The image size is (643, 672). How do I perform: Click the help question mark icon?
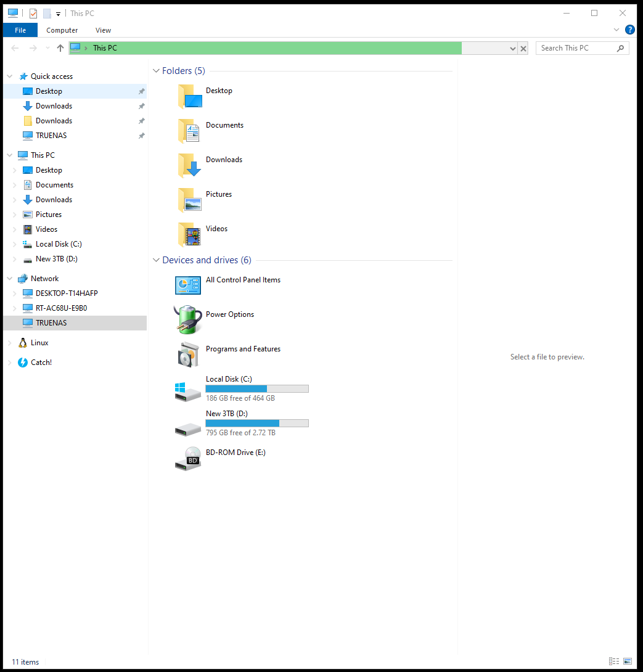coord(629,30)
